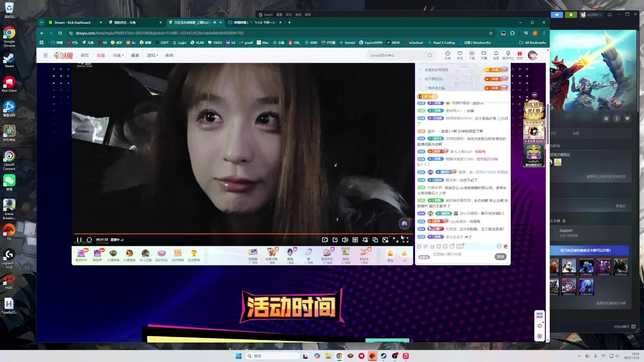Open the w3school bookmark
Screen dimensions: 644x362
tap(413, 43)
